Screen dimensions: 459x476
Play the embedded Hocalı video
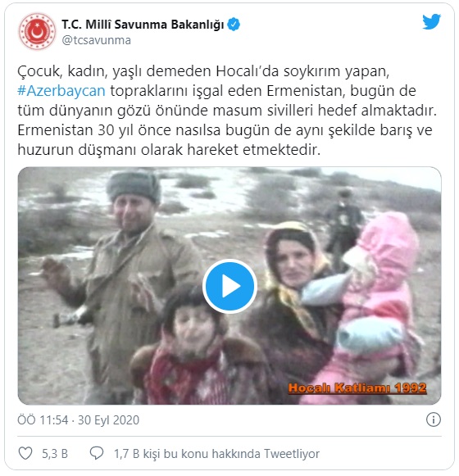pyautogui.click(x=229, y=286)
